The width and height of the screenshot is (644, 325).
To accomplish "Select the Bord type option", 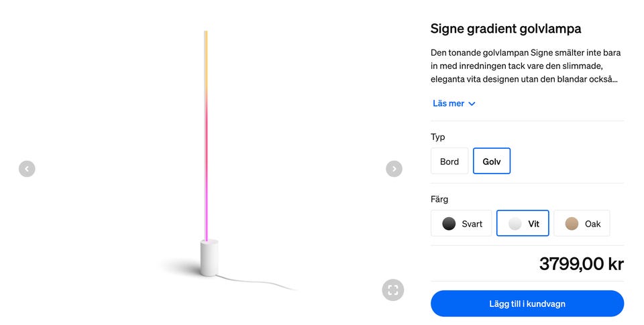I will pos(449,161).
